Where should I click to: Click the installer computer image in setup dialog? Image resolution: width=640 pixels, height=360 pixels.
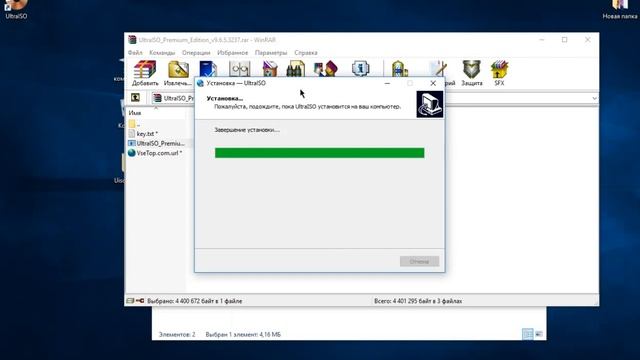click(429, 104)
